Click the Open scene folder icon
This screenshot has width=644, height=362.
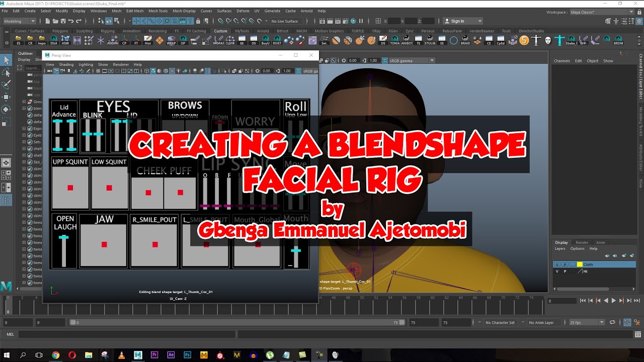55,21
